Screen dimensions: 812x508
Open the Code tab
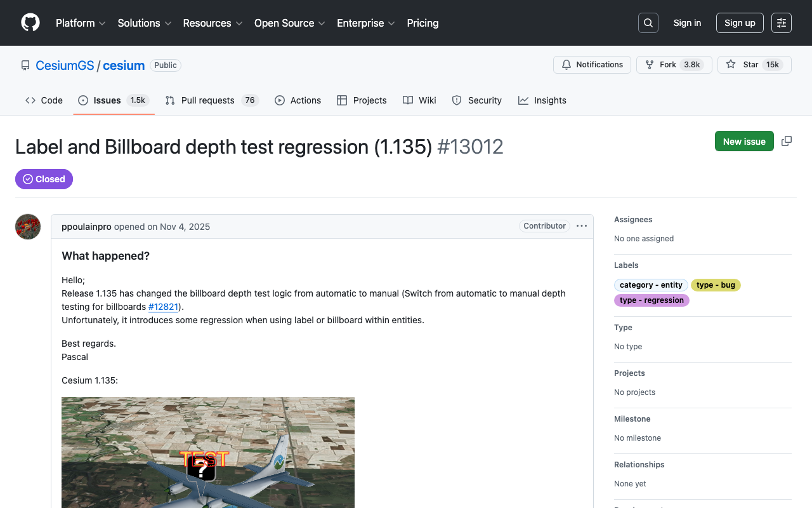tap(44, 100)
